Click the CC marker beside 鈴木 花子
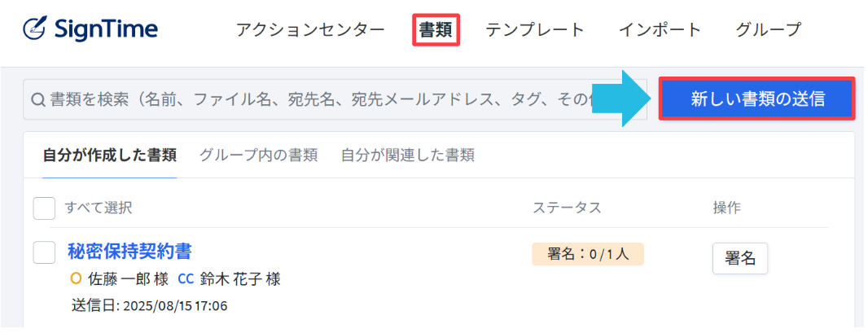The image size is (868, 333). coord(186,279)
